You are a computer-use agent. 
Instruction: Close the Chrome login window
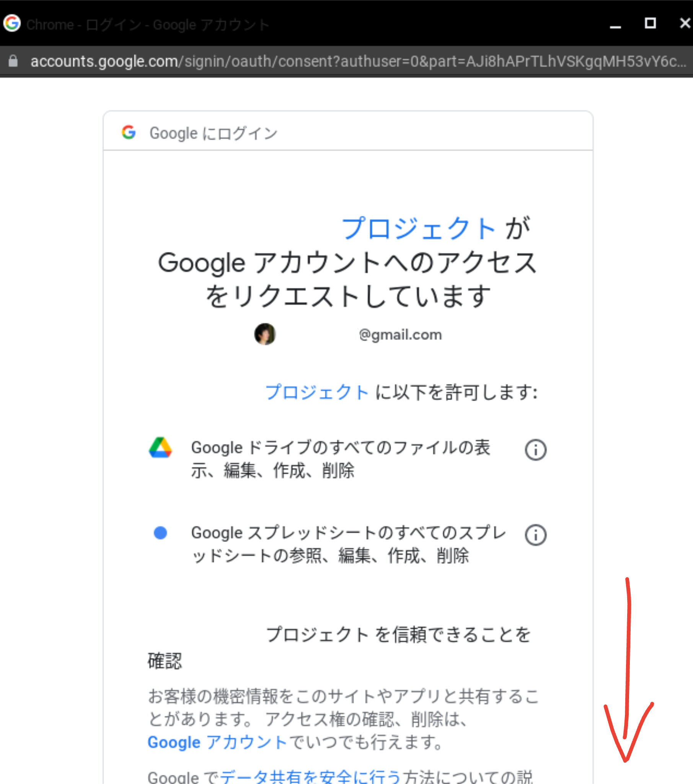pyautogui.click(x=685, y=23)
